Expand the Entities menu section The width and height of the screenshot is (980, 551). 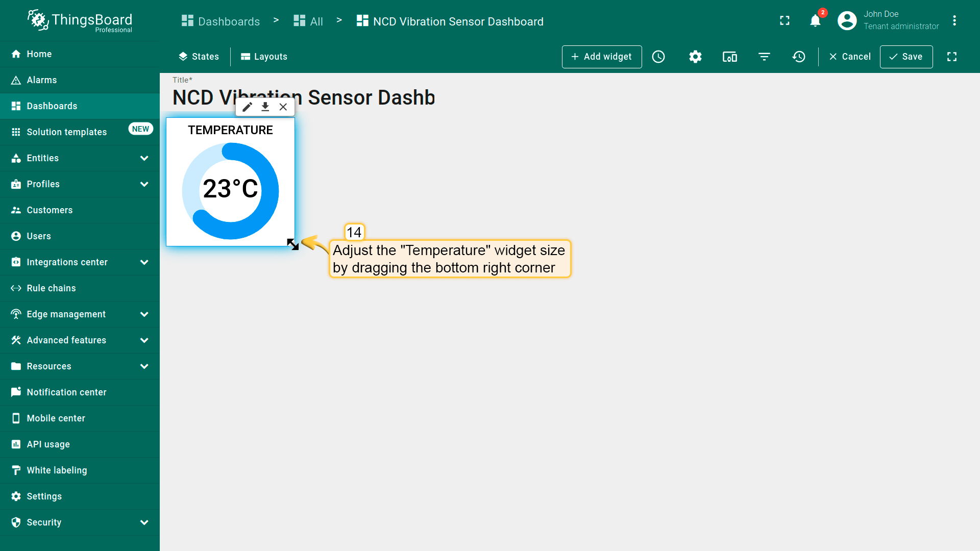(x=144, y=158)
